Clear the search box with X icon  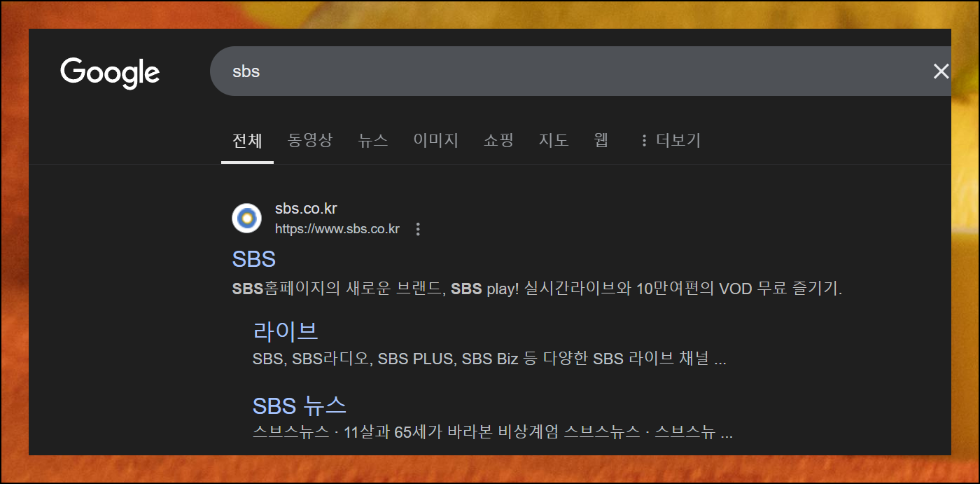pos(941,71)
